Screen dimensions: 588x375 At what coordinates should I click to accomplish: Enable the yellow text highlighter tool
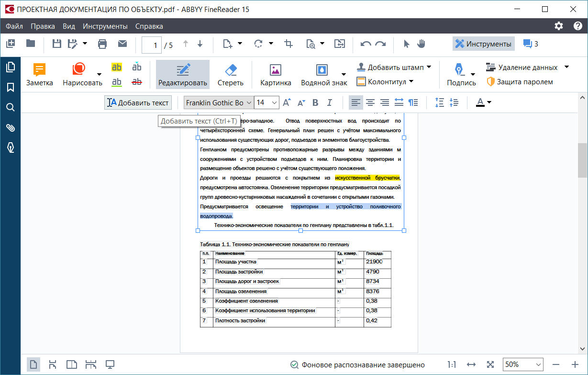[116, 68]
